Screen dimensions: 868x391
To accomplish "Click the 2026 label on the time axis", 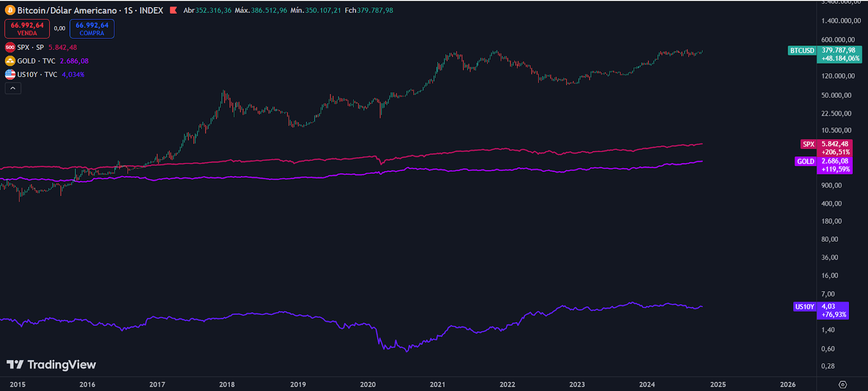I will 788,384.
